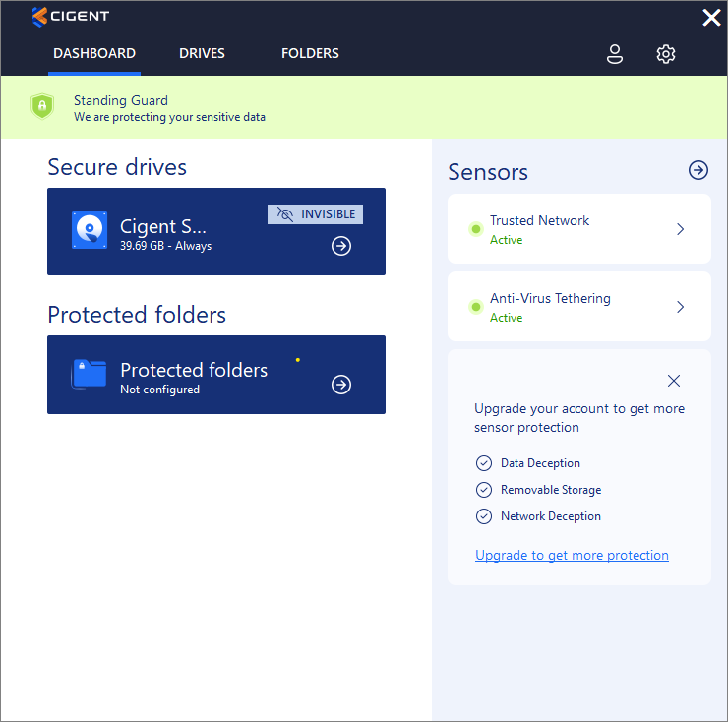Click the Network Deception check mark

point(483,516)
